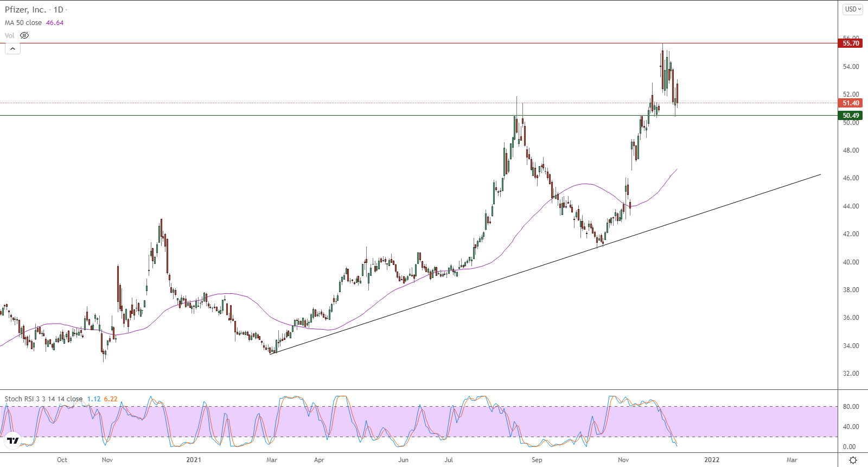The width and height of the screenshot is (868, 467).
Task: Open the USD currency dropdown
Action: point(853,9)
